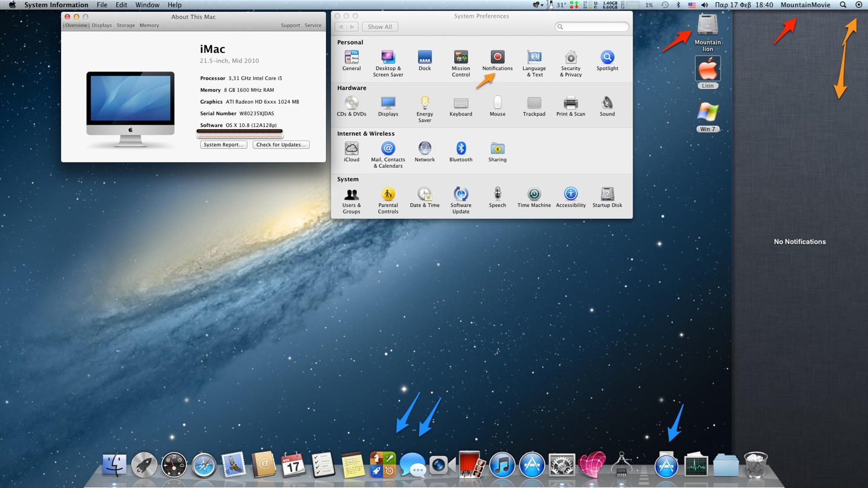Viewport: 868px width, 488px height.
Task: Open Calendar icon in the Dock
Action: point(293,465)
